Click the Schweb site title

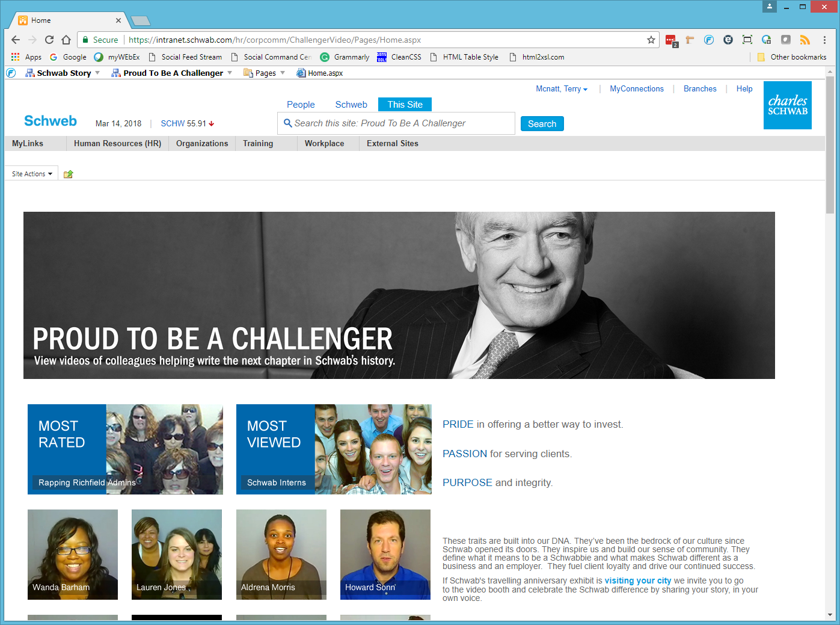point(51,121)
